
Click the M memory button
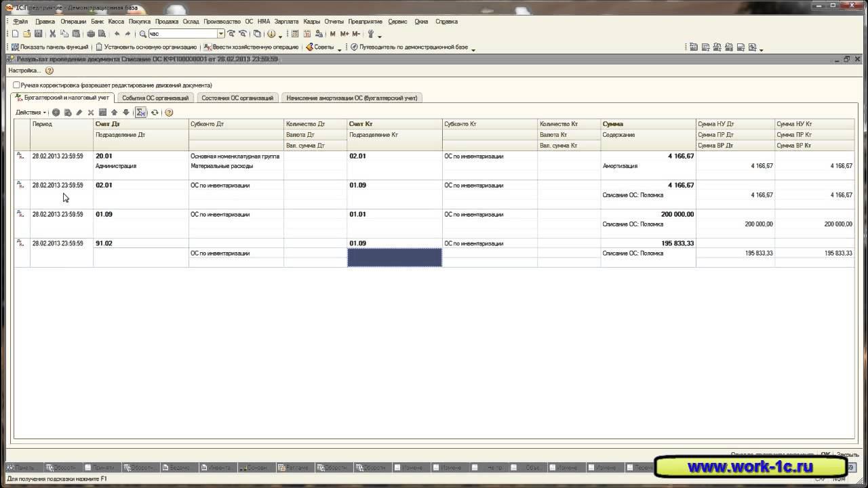tap(332, 34)
